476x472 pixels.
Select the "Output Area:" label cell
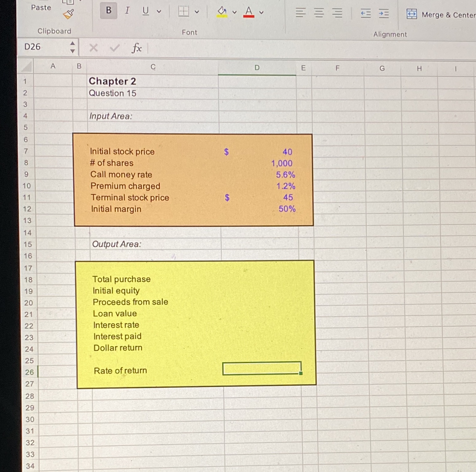[117, 244]
